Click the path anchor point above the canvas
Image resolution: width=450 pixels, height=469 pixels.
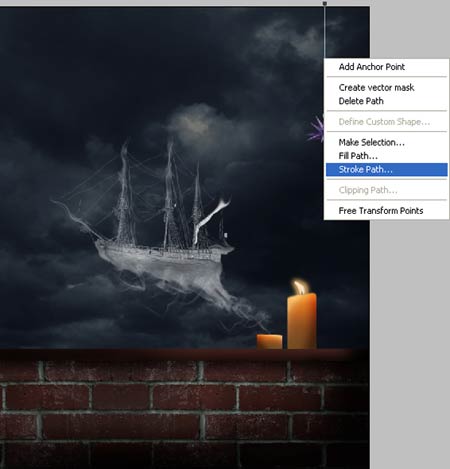pyautogui.click(x=325, y=3)
